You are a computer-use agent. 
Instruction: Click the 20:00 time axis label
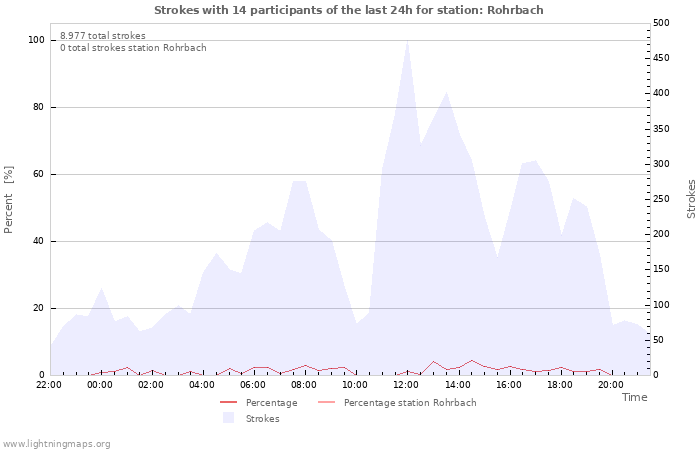pos(610,385)
